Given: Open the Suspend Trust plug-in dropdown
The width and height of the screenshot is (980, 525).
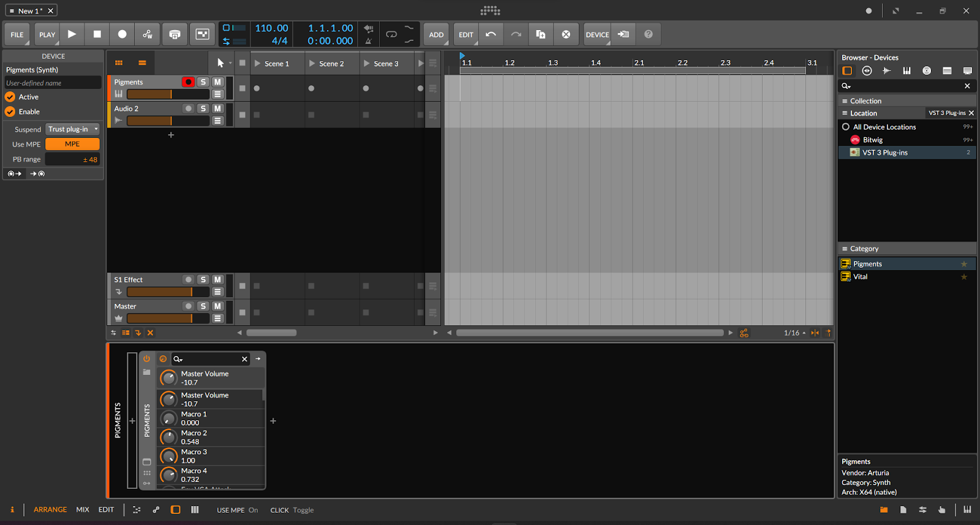Looking at the screenshot, I should pos(72,129).
